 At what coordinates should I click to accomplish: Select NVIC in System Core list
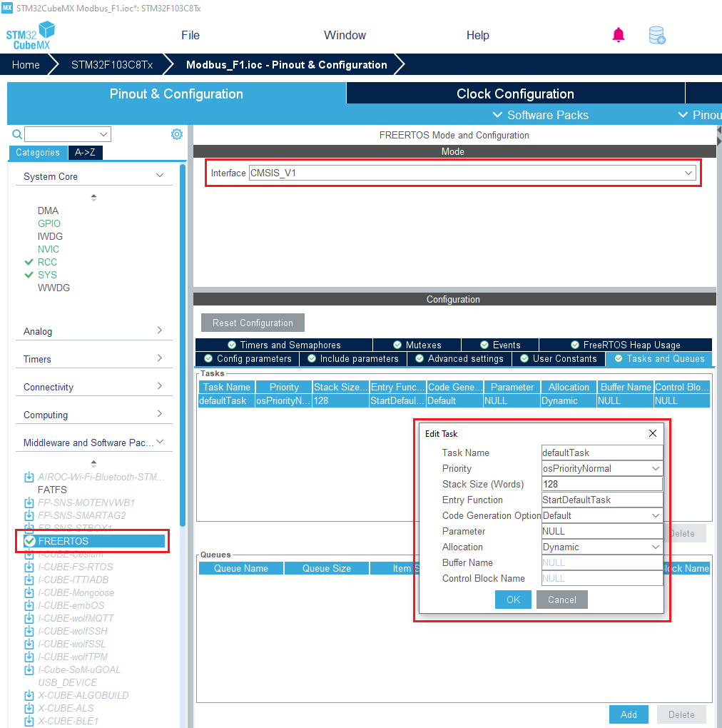click(x=49, y=249)
